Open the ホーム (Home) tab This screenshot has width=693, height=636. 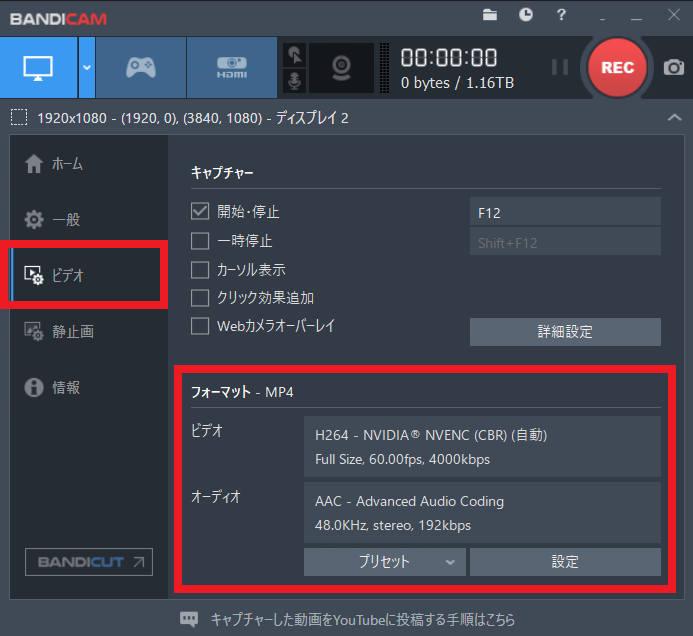[x=88, y=164]
